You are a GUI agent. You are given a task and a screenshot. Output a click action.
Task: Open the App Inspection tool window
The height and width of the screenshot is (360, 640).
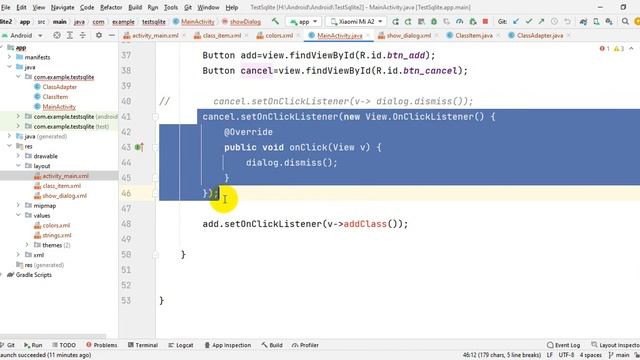(x=228, y=345)
